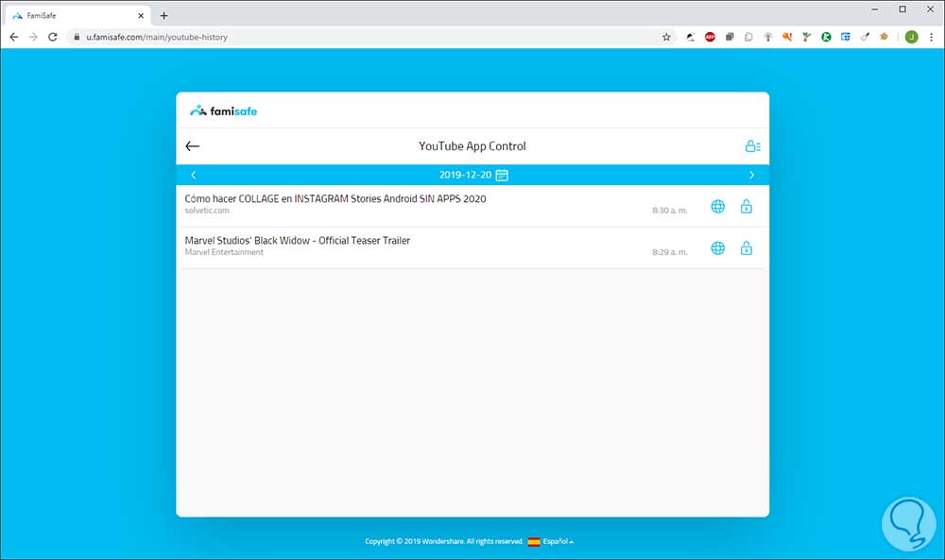Click the 8:30 a. m. timestamp

click(x=670, y=211)
